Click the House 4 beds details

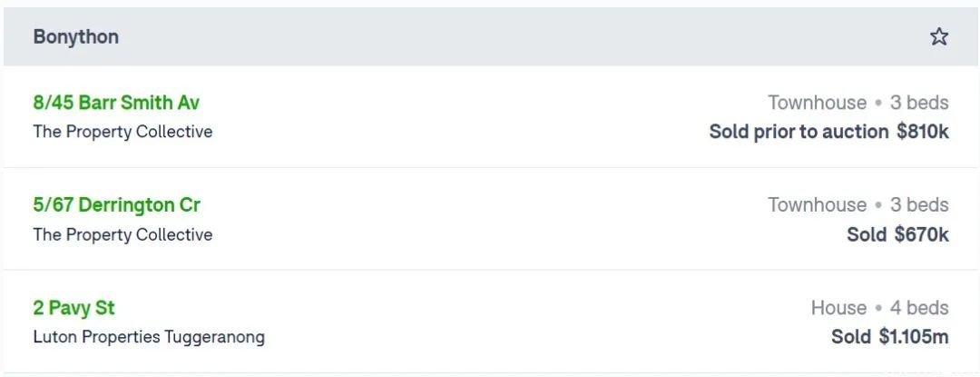pyautogui.click(x=880, y=308)
